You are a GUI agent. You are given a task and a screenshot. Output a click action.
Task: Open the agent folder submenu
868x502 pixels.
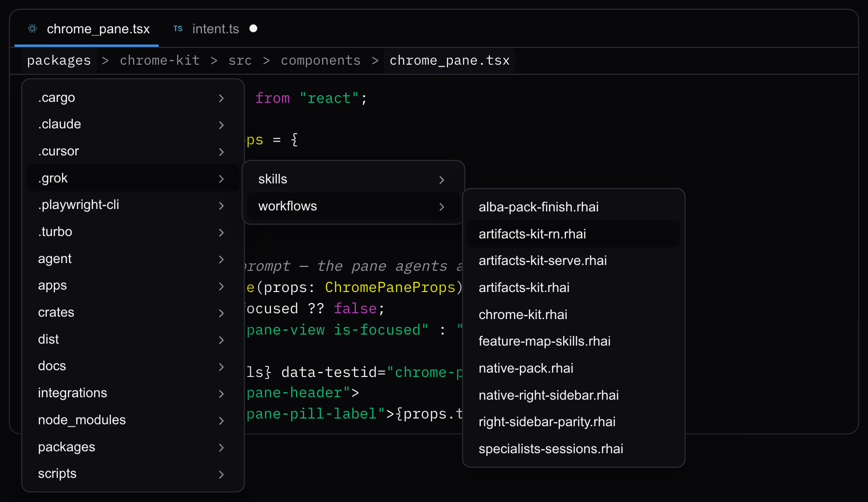pyautogui.click(x=133, y=259)
